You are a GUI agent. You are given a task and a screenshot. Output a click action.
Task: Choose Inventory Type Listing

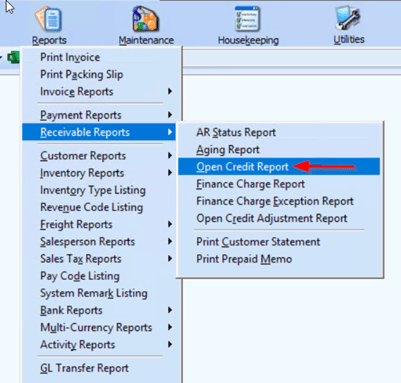pos(99,190)
